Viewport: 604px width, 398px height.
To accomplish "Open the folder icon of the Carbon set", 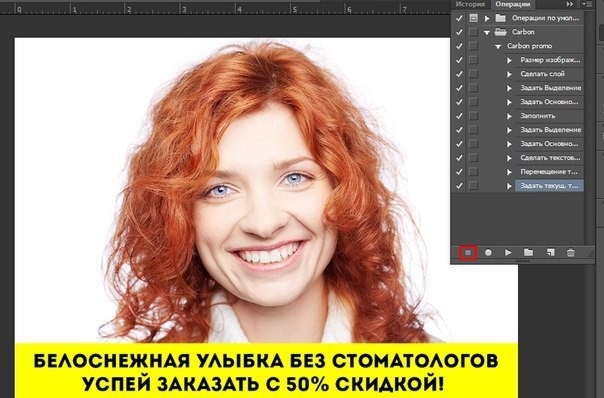I will point(500,32).
